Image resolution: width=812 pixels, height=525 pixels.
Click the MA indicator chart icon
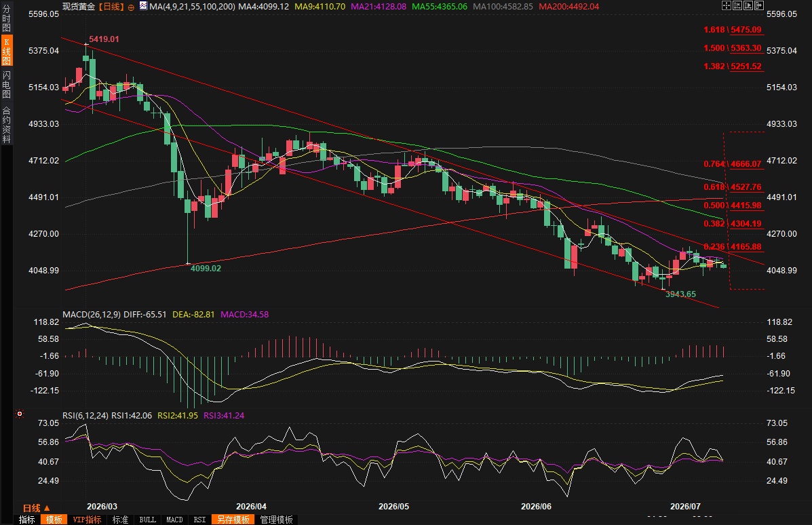(x=143, y=5)
